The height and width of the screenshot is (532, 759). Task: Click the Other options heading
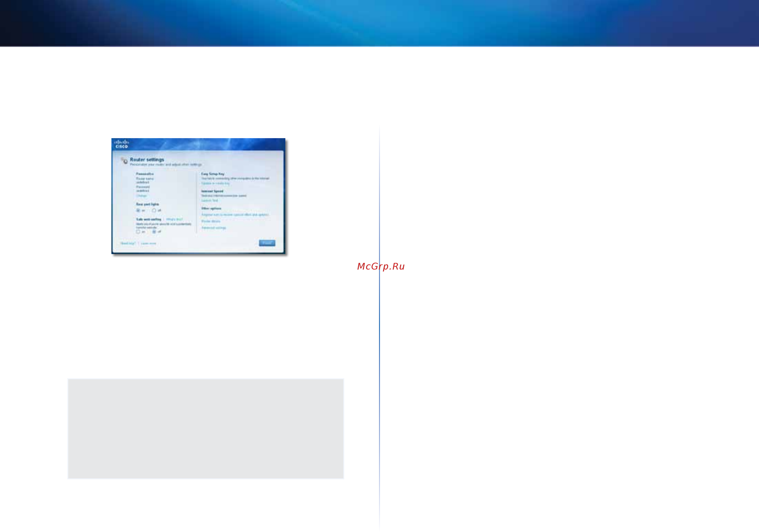pos(211,209)
